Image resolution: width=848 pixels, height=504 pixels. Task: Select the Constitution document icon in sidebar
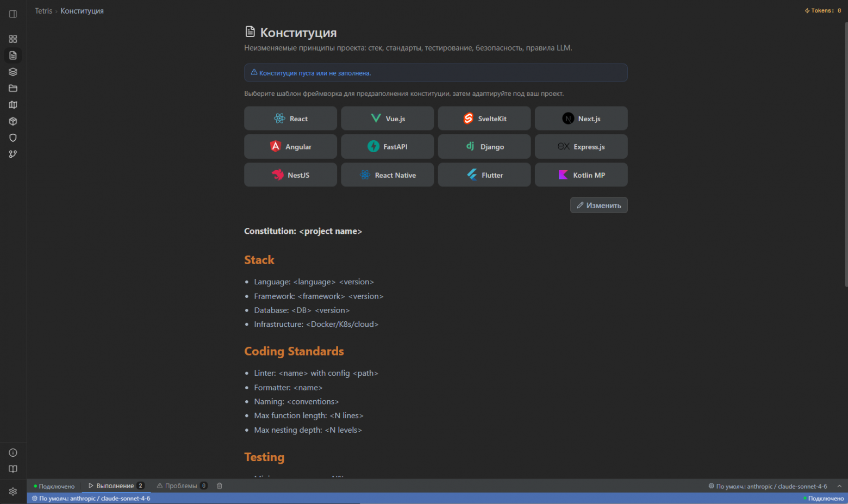pos(13,55)
